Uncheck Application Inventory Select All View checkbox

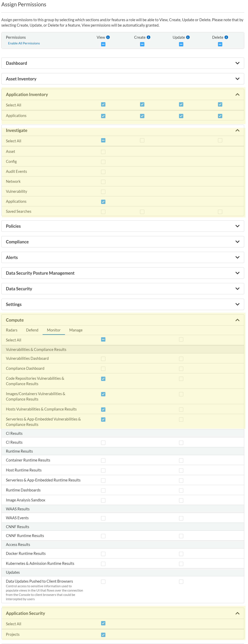click(103, 105)
